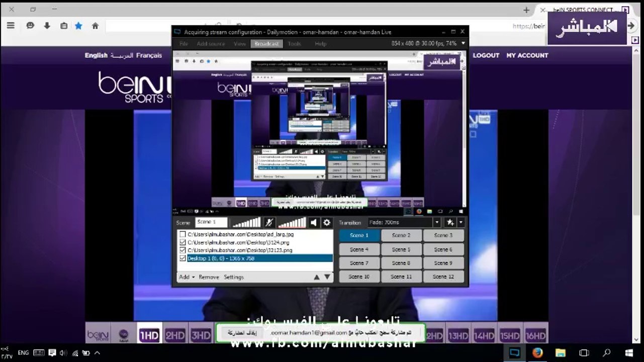Switch to Scene 12
Viewport: 644px width, 362px height.
coord(443,277)
